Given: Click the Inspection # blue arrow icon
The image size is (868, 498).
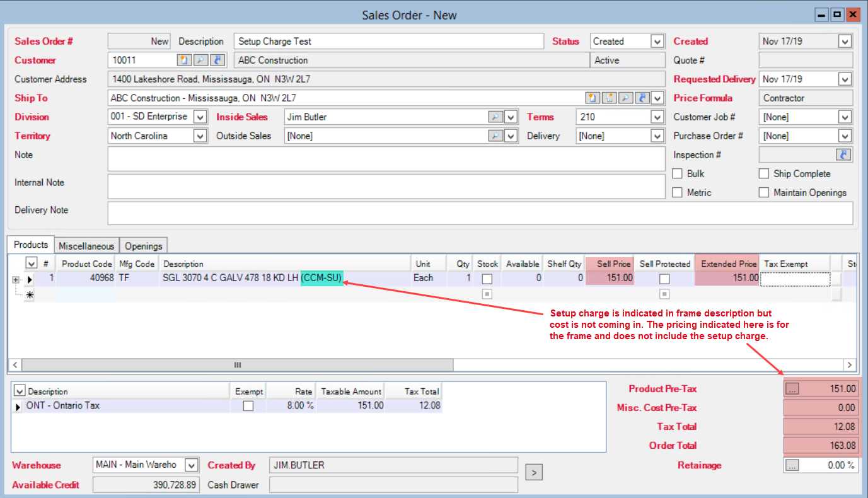Looking at the screenshot, I should pyautogui.click(x=843, y=155).
